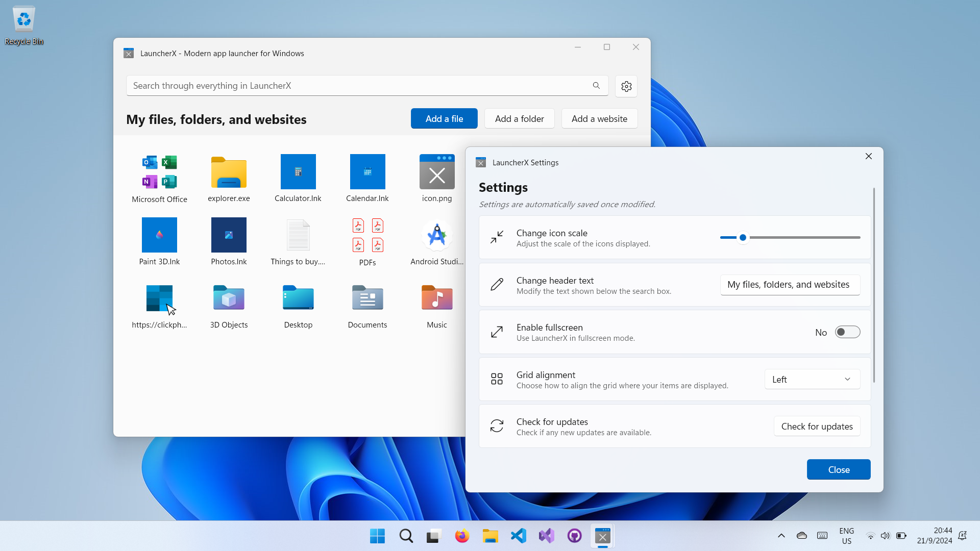Click the Add a website button

pos(599,118)
